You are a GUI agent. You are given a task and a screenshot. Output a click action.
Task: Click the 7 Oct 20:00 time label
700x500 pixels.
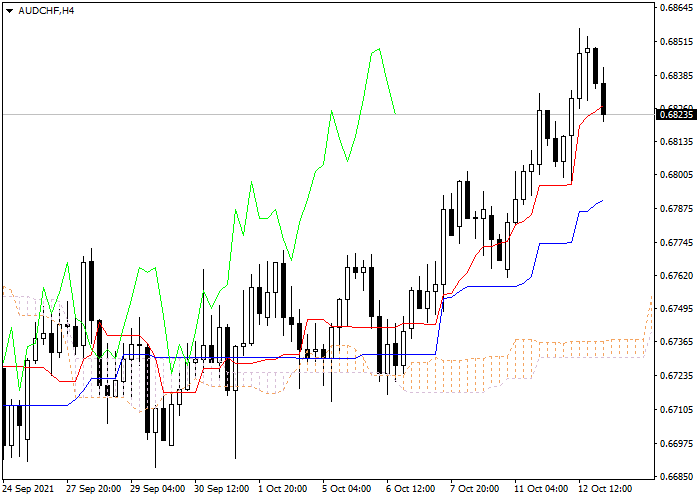tap(475, 489)
